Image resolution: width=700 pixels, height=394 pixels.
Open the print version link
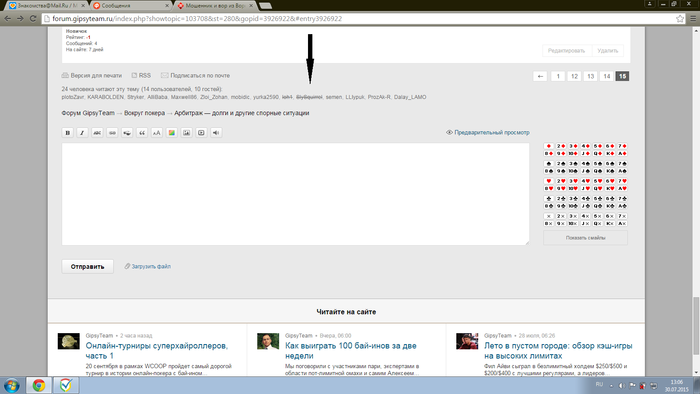tap(92, 75)
